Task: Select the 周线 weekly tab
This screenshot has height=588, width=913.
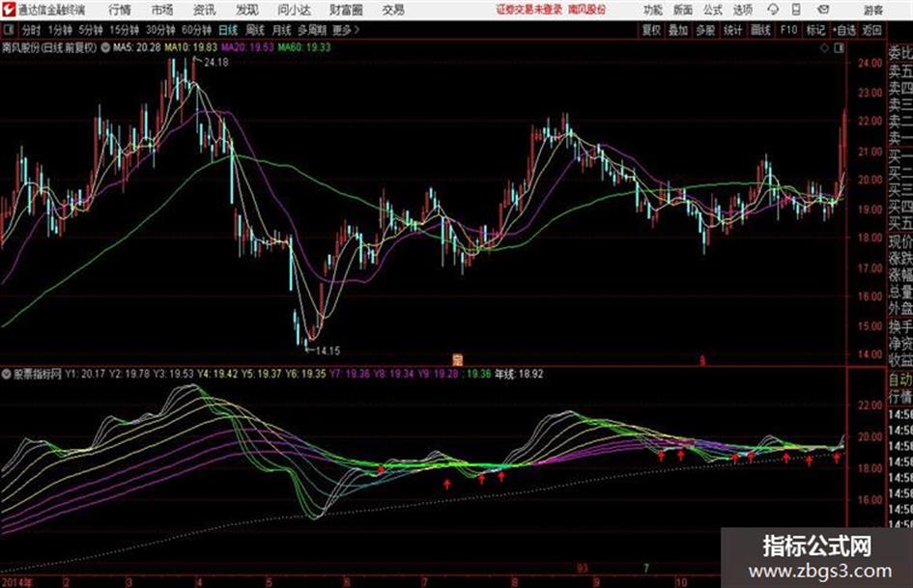Action: click(x=255, y=30)
